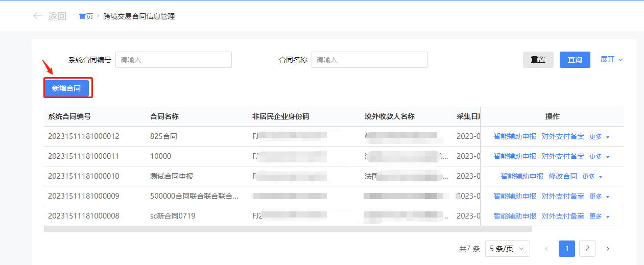
Task: Focus the 系统合同编号 input field
Action: (x=173, y=60)
